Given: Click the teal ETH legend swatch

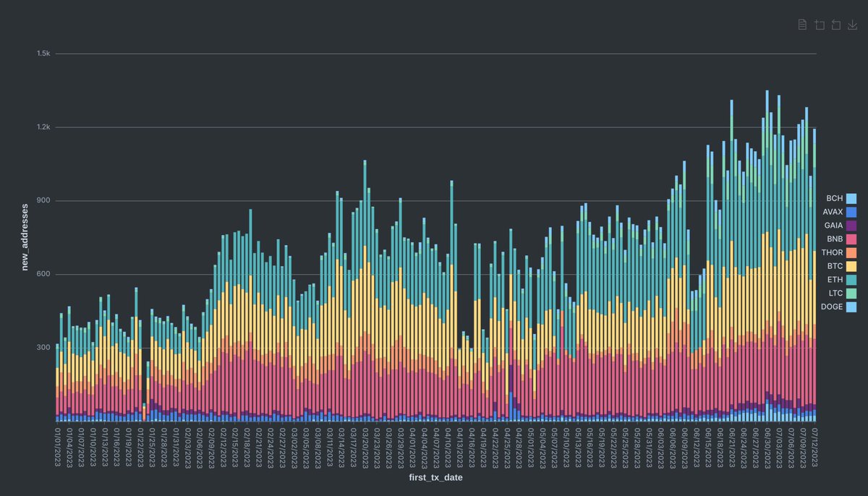Looking at the screenshot, I should click(851, 280).
